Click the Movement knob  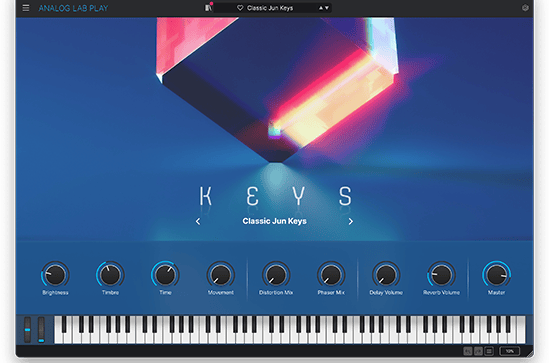[221, 275]
